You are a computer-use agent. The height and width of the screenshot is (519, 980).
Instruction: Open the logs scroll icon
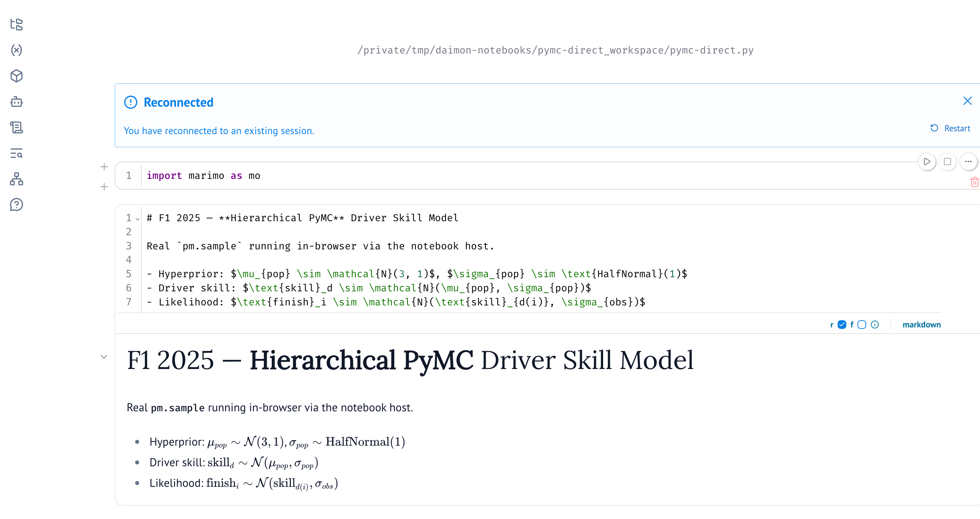tap(16, 128)
